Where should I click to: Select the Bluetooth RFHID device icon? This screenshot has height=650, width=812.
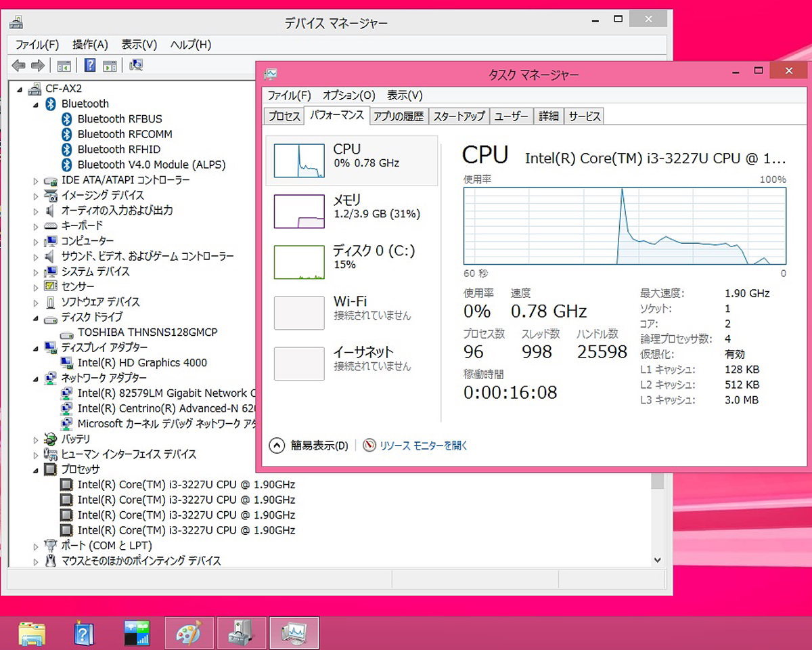point(66,149)
